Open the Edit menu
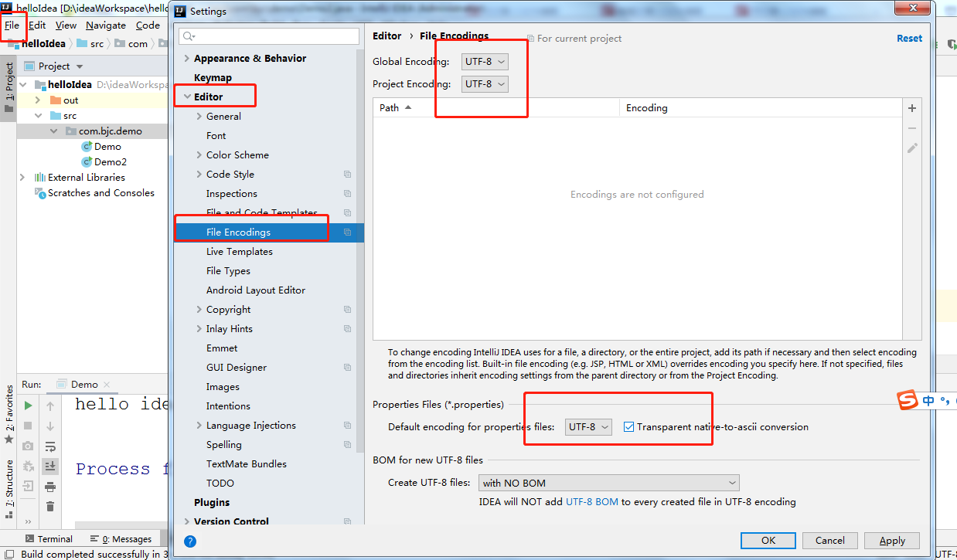This screenshot has height=560, width=957. (37, 25)
